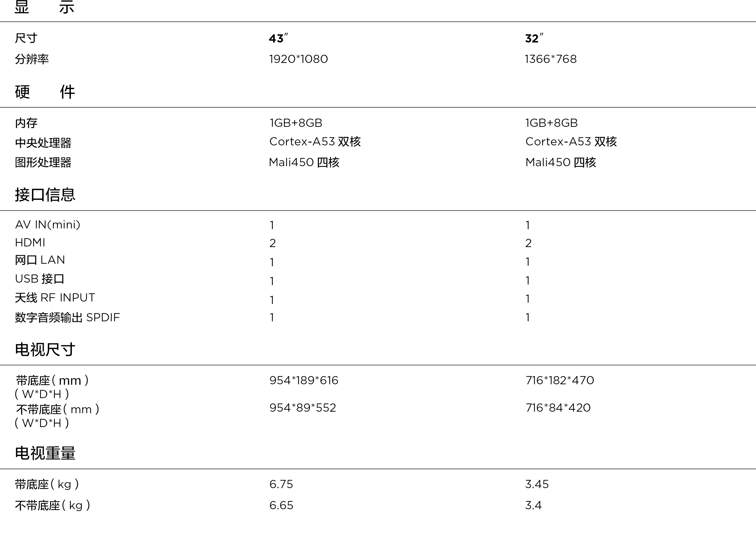The width and height of the screenshot is (756, 535).
Task: Select the AV IN(mini) row label
Action: 48,225
